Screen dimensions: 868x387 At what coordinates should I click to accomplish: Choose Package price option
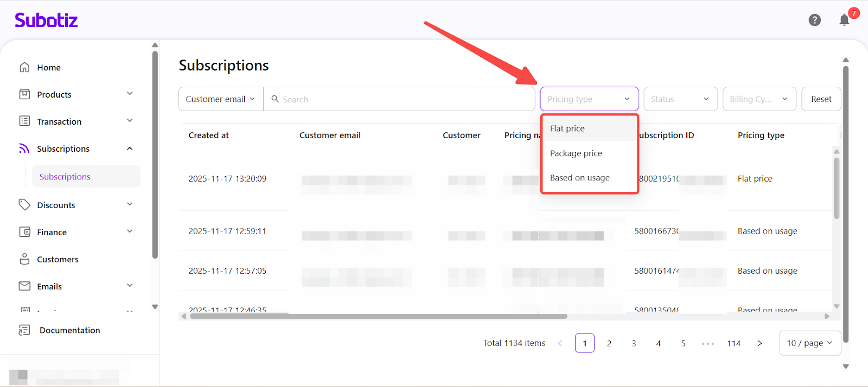[x=576, y=153]
